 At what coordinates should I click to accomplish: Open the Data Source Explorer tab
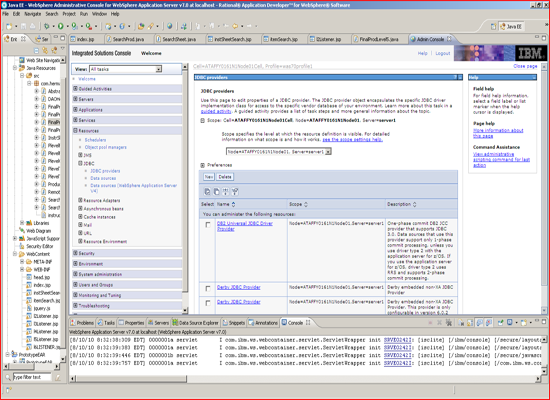click(195, 323)
